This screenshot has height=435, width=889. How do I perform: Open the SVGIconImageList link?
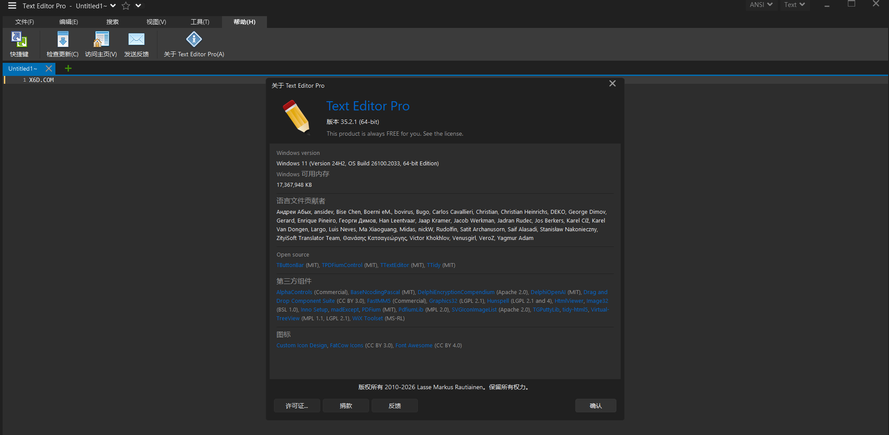coord(474,310)
